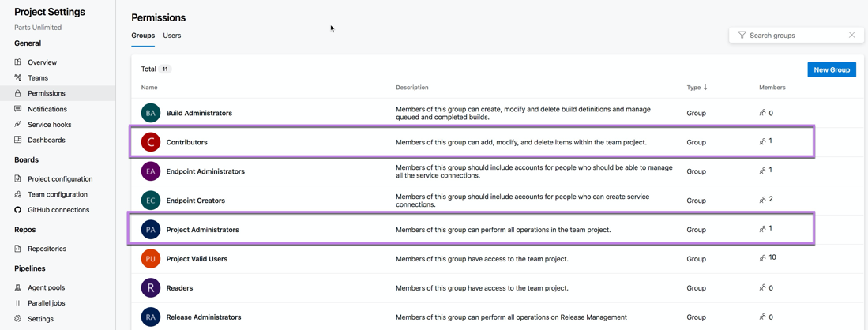Go to Parallel jobs settings
868x330 pixels.
[46, 303]
